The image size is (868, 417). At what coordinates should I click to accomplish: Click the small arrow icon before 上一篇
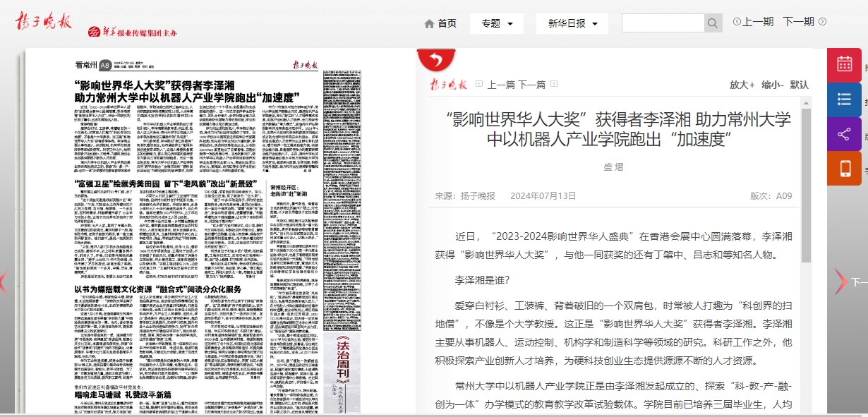coord(478,84)
